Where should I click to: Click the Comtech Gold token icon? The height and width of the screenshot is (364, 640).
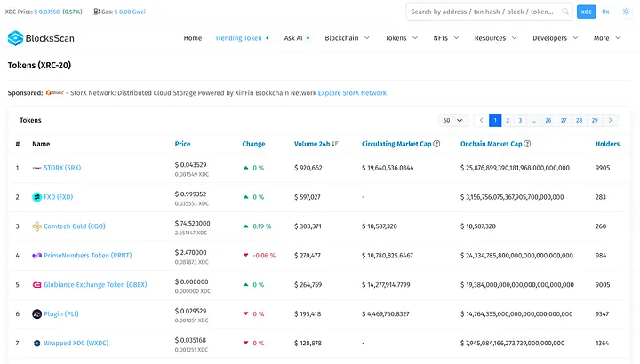pos(36,226)
